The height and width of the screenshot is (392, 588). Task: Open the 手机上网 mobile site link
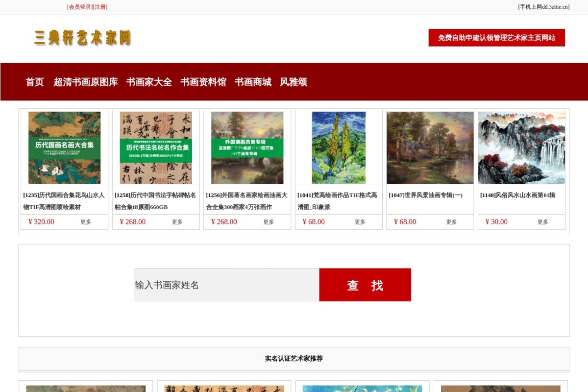point(544,7)
